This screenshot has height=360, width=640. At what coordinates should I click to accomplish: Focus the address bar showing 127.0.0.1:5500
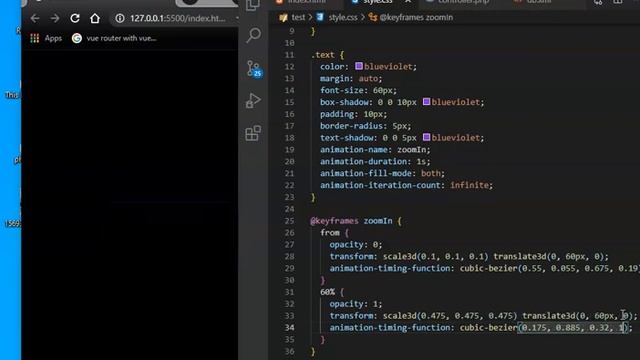(178, 18)
